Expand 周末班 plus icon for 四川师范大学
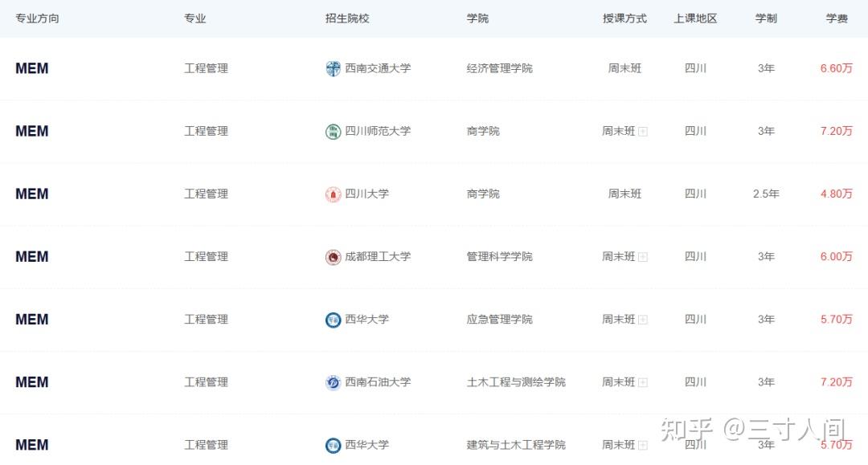The image size is (868, 465). 643,132
